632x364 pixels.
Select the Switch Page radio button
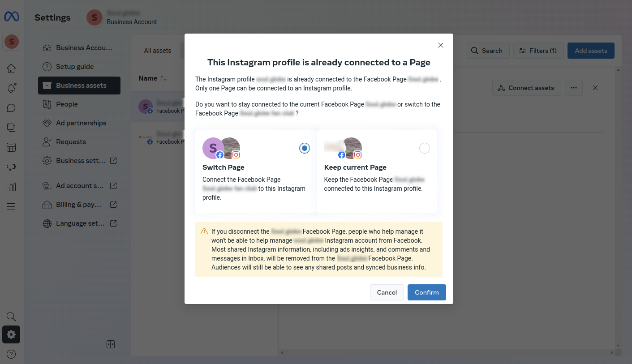(305, 148)
